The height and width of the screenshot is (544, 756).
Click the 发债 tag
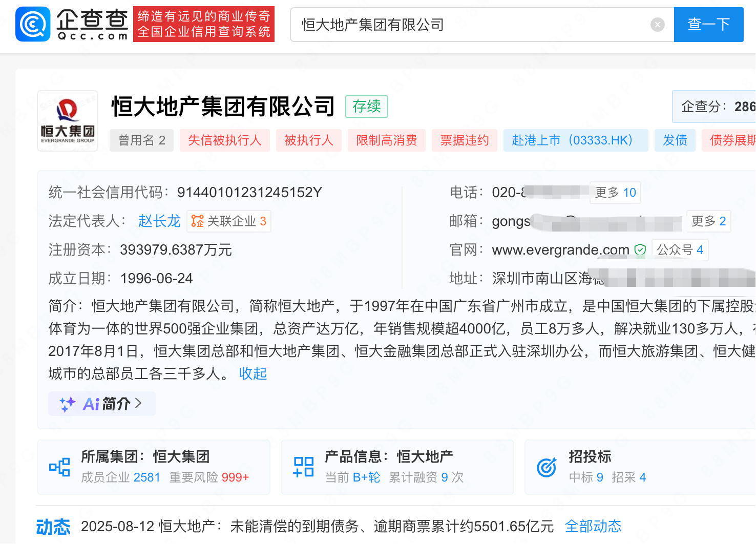pyautogui.click(x=675, y=140)
